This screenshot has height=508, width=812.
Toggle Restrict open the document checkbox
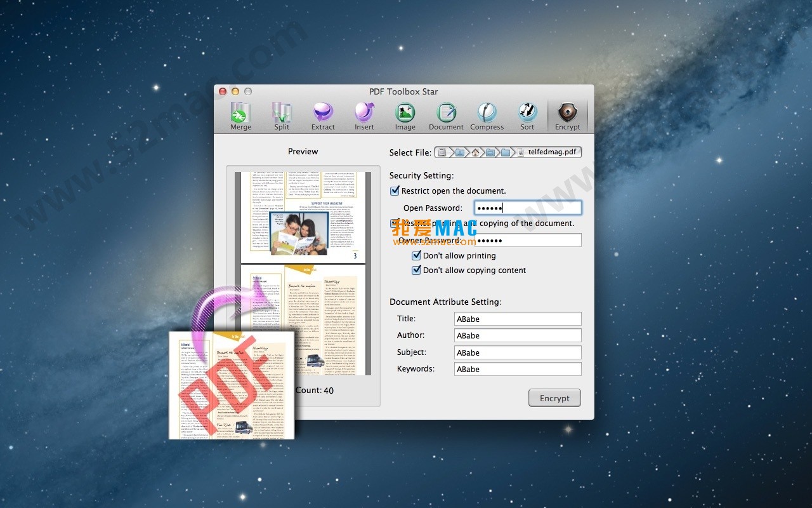pyautogui.click(x=395, y=190)
